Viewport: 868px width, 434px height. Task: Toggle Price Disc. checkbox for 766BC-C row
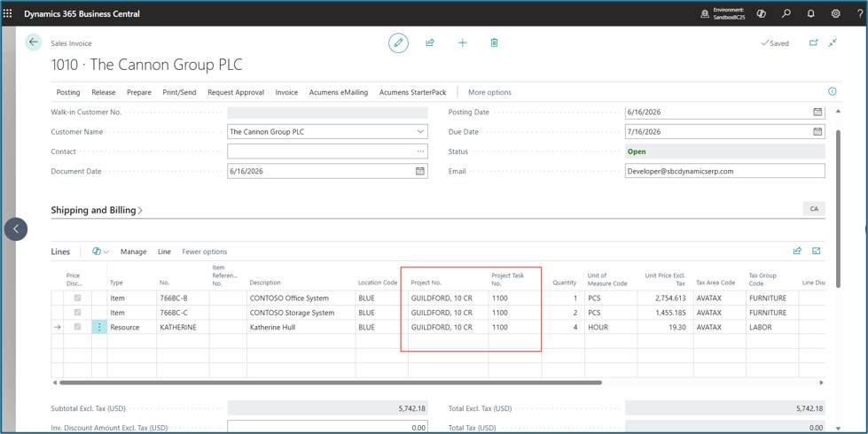point(77,313)
